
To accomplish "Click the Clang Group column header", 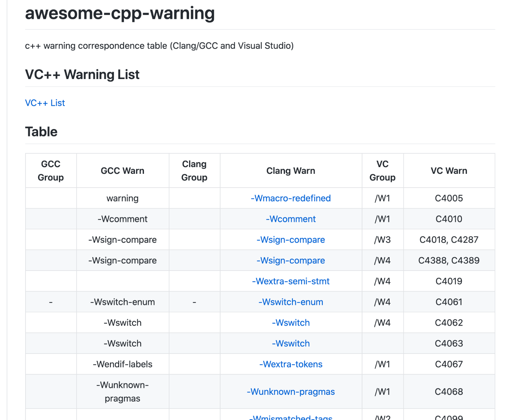I will [x=194, y=171].
